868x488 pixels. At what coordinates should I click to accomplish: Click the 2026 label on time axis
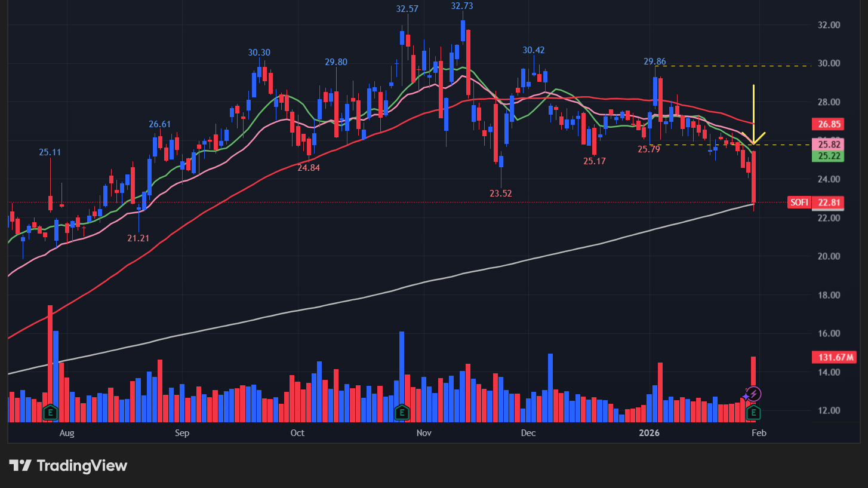pyautogui.click(x=649, y=433)
